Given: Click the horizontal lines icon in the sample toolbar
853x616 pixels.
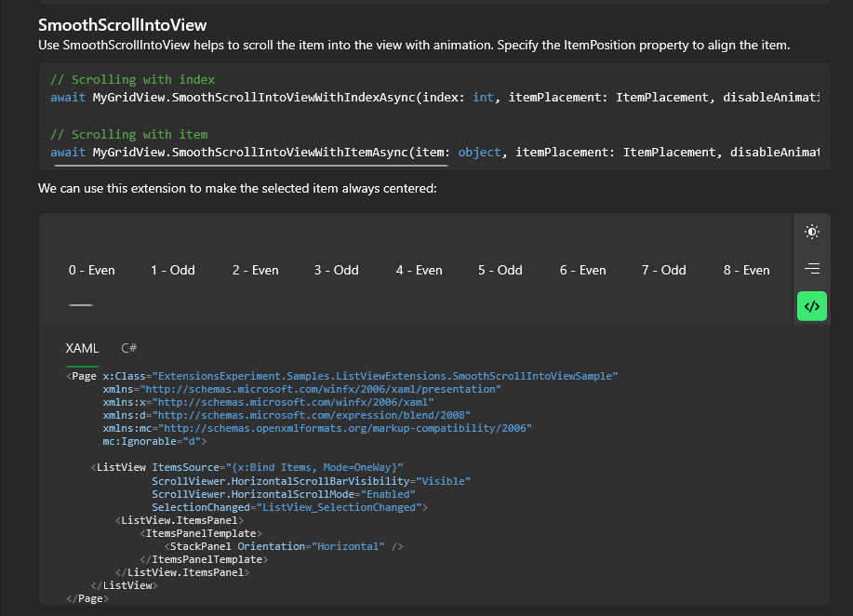Looking at the screenshot, I should tap(811, 269).
